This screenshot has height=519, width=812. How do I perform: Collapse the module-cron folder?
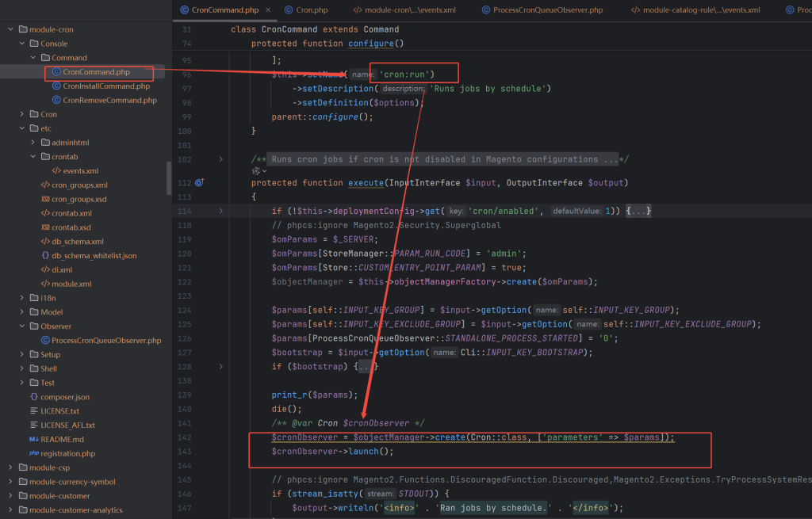point(10,29)
